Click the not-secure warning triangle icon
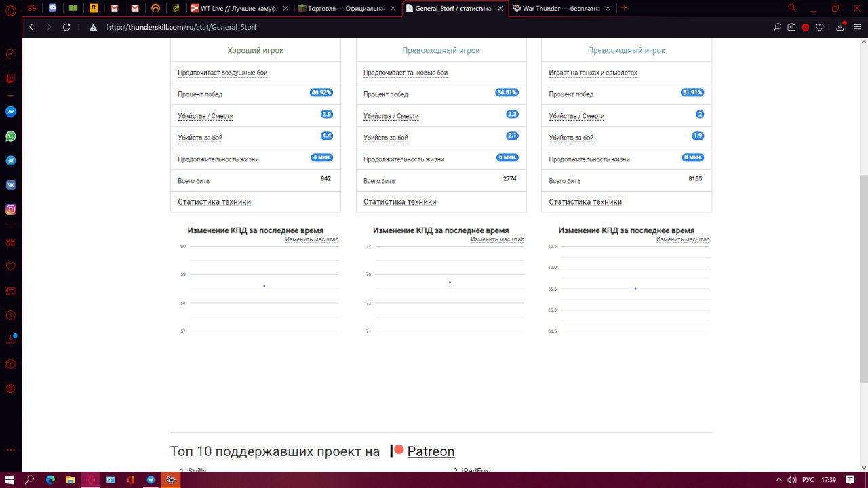868x488 pixels. (94, 28)
